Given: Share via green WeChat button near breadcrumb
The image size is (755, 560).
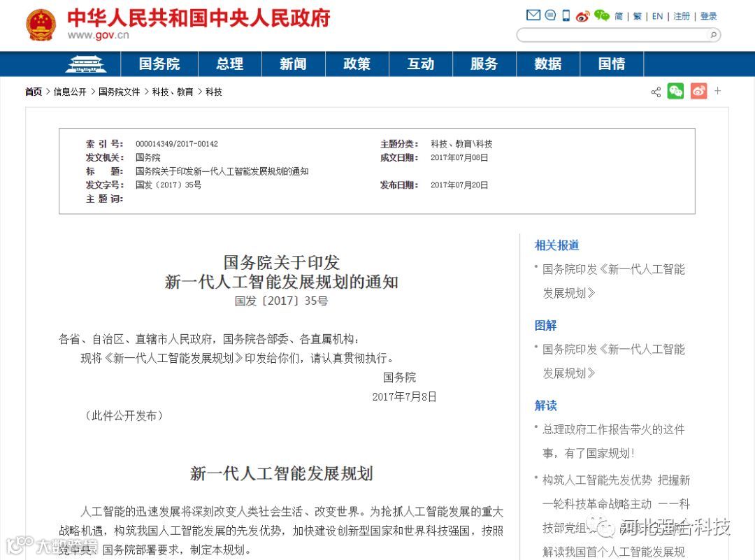Looking at the screenshot, I should 675,91.
